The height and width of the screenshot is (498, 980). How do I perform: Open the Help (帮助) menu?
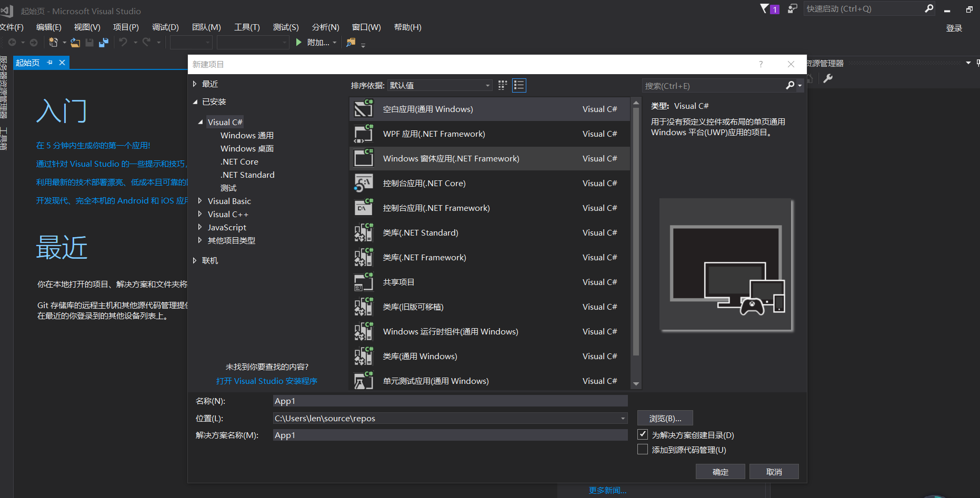point(408,27)
